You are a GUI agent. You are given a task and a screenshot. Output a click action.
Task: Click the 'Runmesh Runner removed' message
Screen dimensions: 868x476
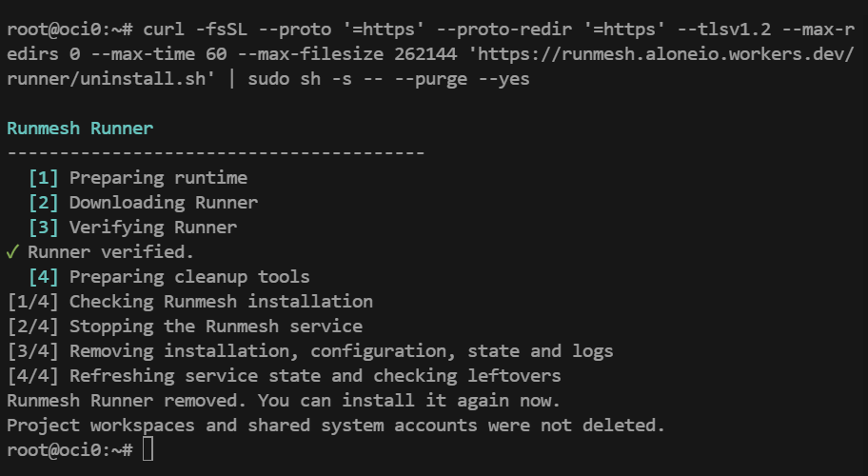pyautogui.click(x=284, y=401)
